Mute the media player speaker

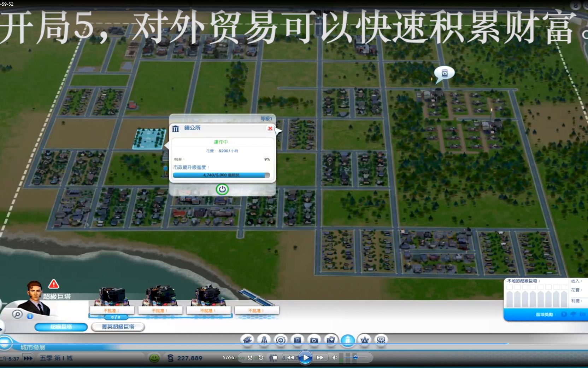coord(335,357)
